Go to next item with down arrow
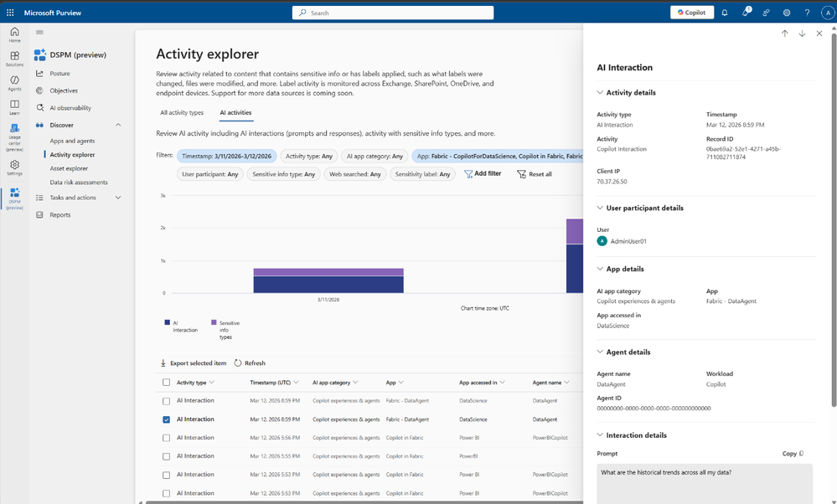 (x=802, y=33)
